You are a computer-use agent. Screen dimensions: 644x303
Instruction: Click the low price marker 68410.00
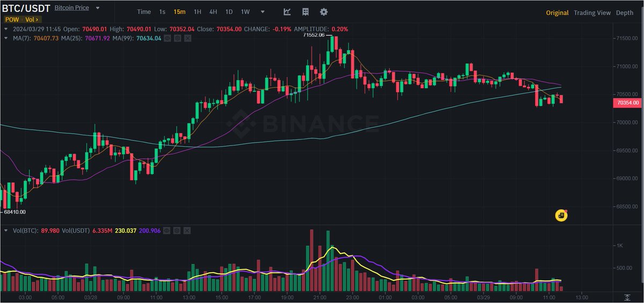[x=16, y=212]
